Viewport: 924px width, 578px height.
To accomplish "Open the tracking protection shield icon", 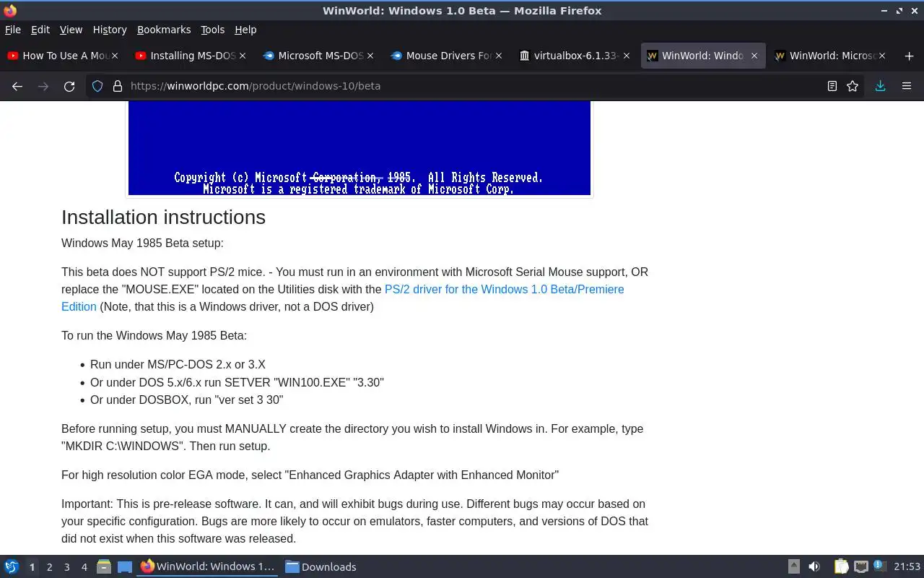I will click(97, 86).
